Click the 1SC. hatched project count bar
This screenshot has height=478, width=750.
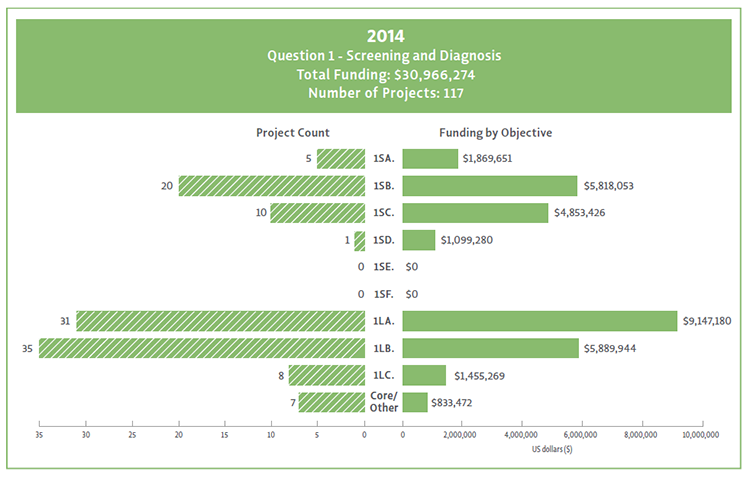click(x=318, y=213)
